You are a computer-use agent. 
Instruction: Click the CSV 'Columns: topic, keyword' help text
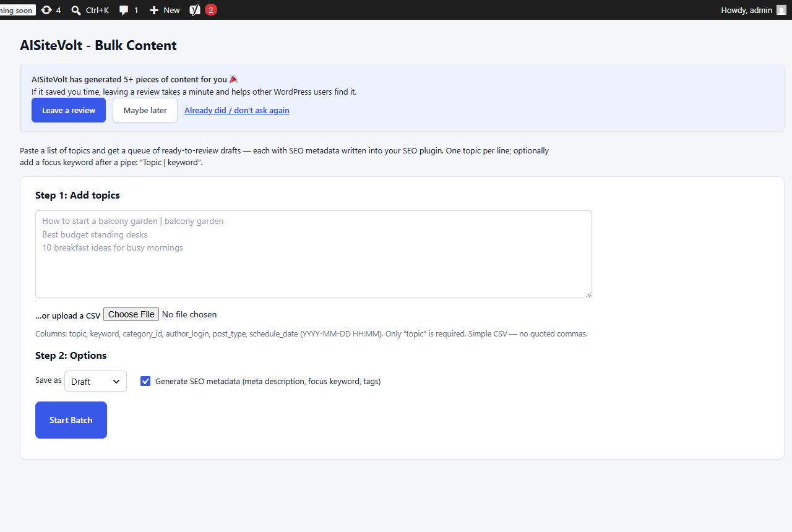tap(311, 333)
